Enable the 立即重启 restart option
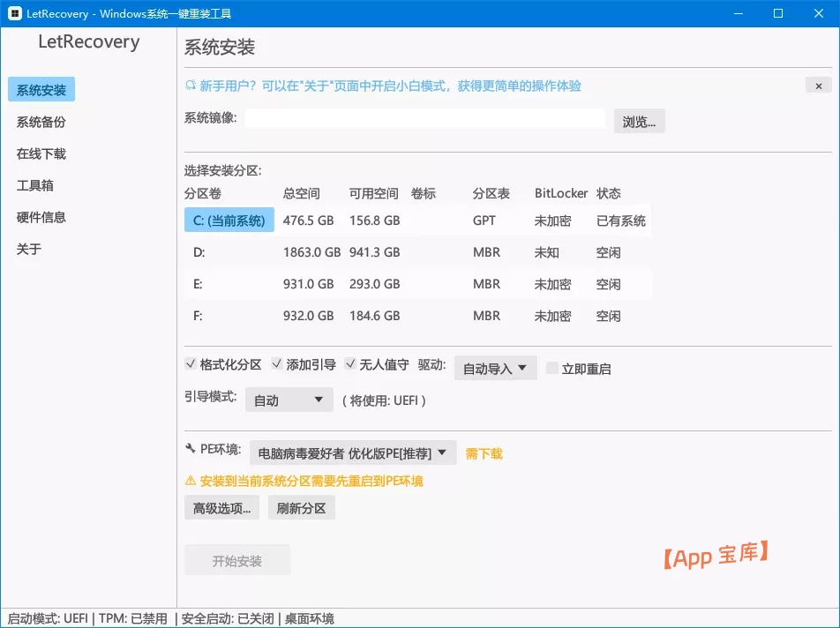 pos(553,368)
